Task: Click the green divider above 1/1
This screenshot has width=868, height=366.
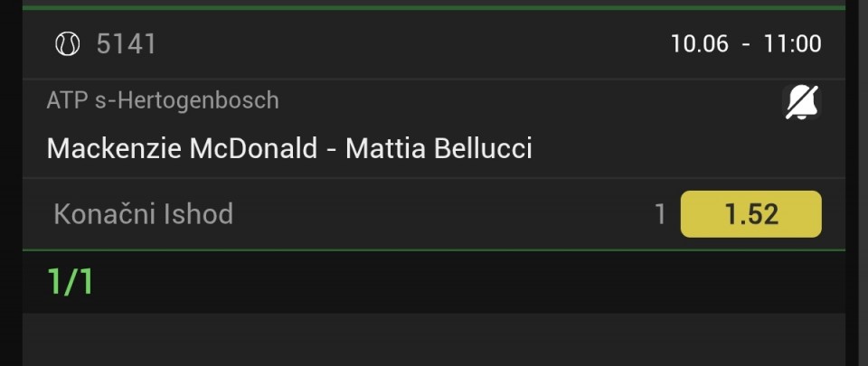Action: pos(434,250)
